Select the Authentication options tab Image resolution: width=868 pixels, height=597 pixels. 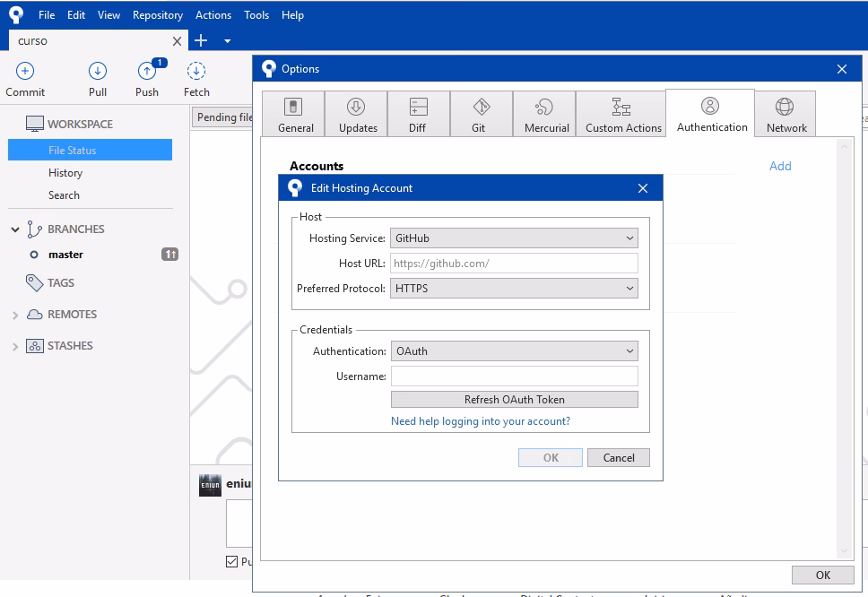point(710,113)
